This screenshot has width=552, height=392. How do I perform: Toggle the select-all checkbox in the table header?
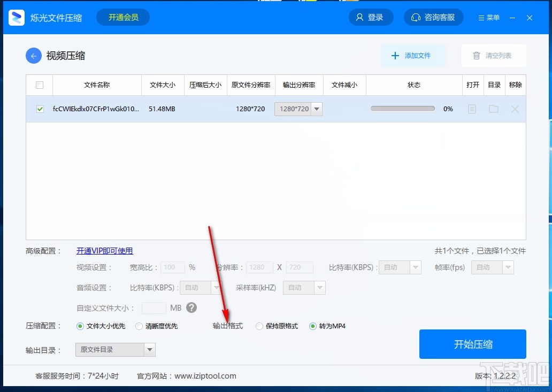pos(39,84)
